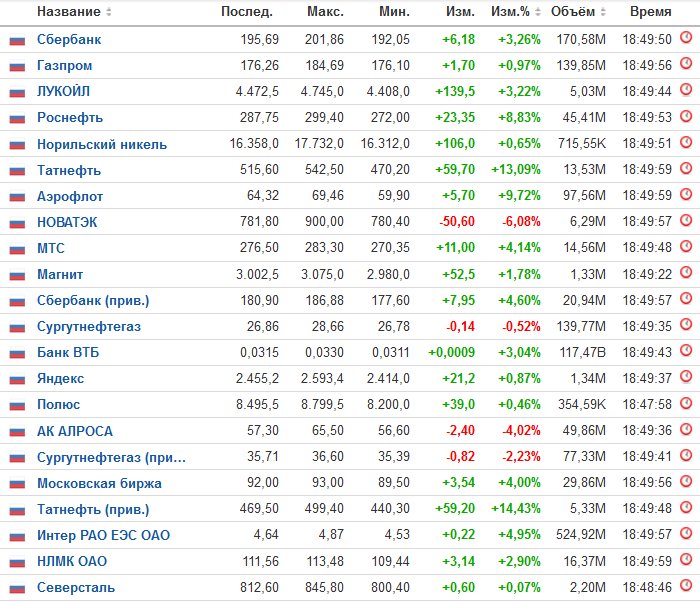700x603 pixels.
Task: Open the Полюс stock link
Action: point(58,404)
